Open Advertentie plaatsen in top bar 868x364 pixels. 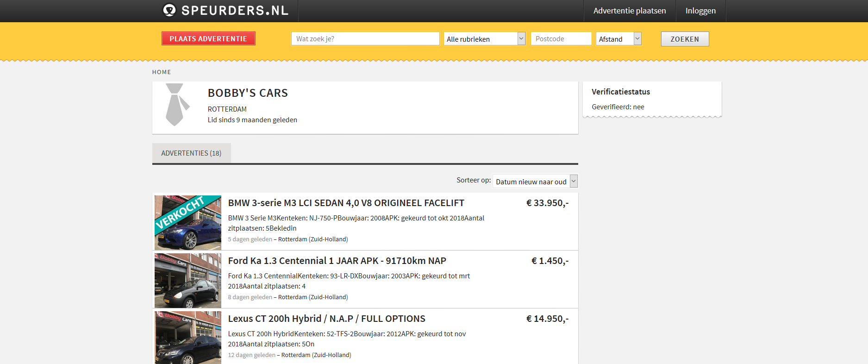click(630, 11)
